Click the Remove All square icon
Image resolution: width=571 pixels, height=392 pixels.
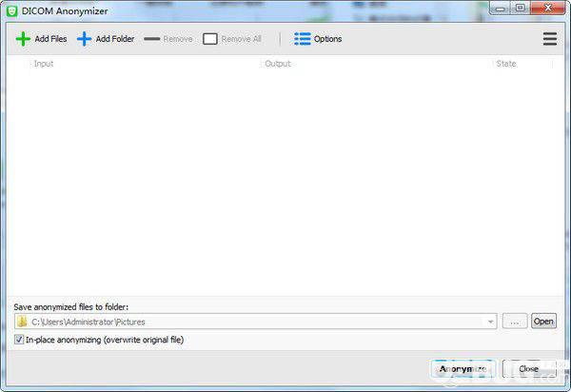click(209, 39)
